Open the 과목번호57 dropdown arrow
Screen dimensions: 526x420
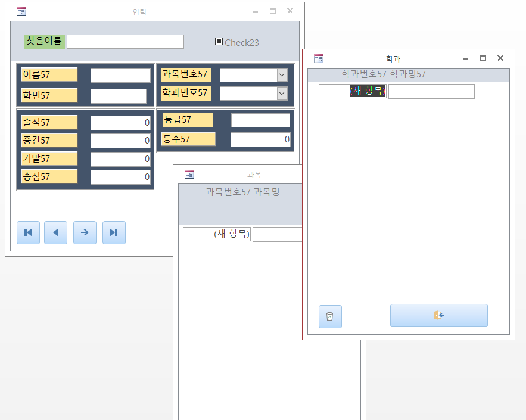tap(282, 75)
